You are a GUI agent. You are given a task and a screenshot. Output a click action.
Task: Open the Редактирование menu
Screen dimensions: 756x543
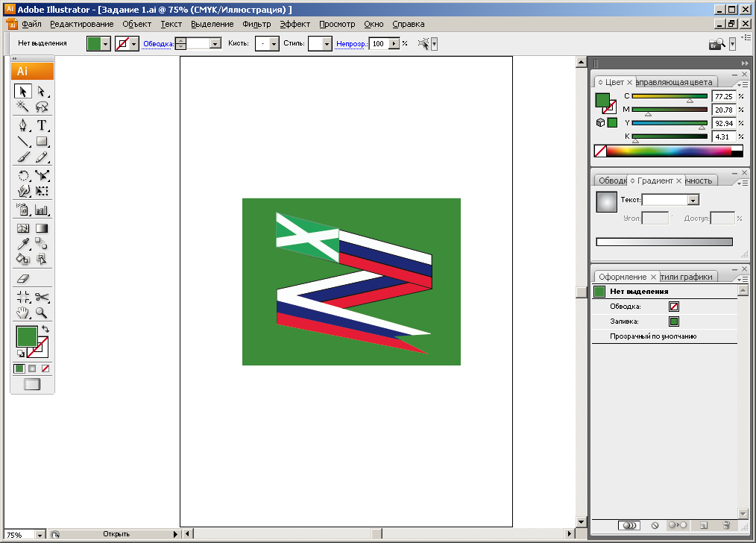tap(82, 24)
